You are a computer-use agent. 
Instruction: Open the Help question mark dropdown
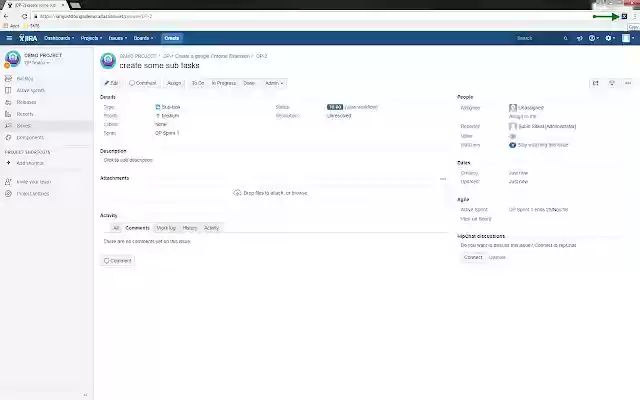[594, 38]
